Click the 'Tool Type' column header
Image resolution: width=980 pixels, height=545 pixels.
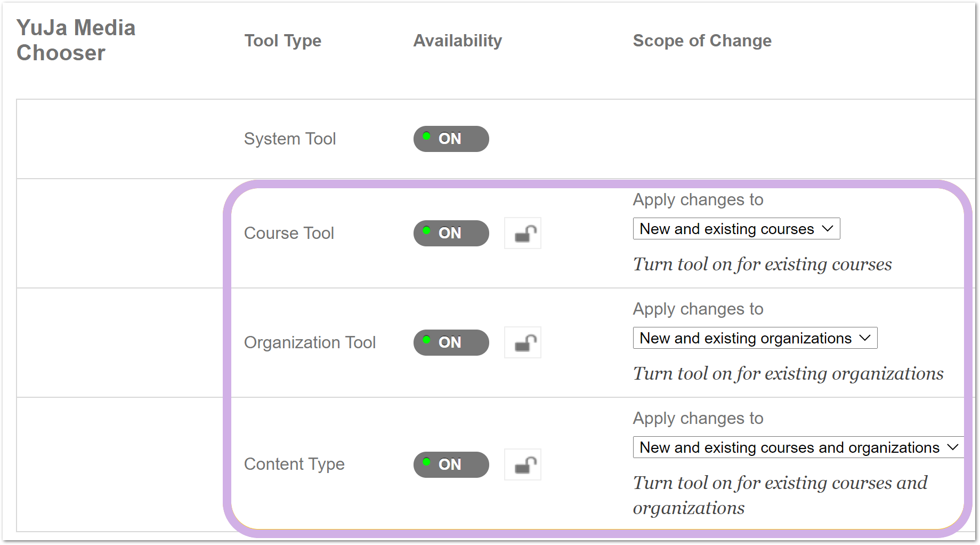click(283, 41)
